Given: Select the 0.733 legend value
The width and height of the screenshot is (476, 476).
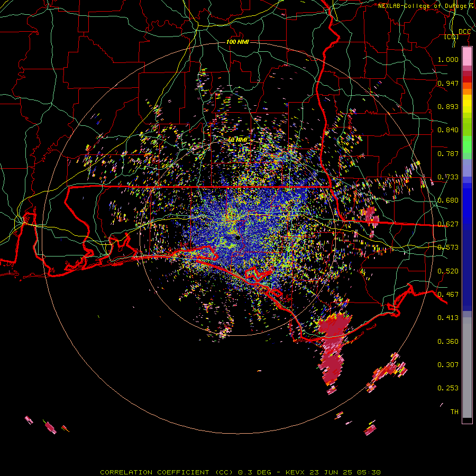Looking at the screenshot, I should click(448, 177).
